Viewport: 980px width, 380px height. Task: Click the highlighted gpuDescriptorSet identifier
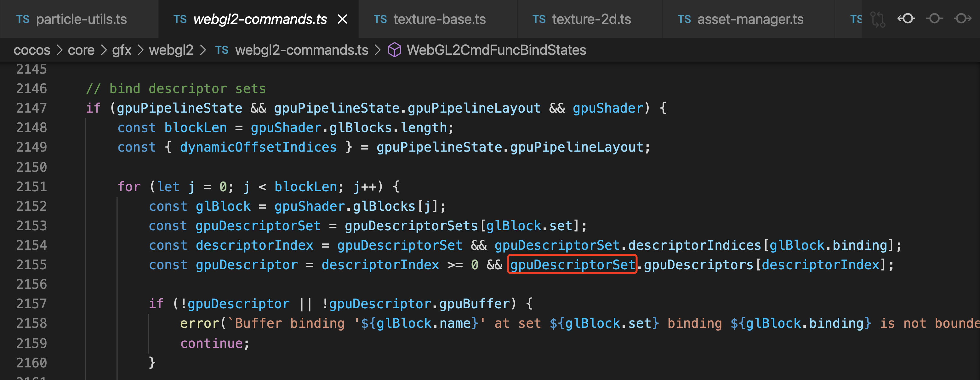[572, 265]
